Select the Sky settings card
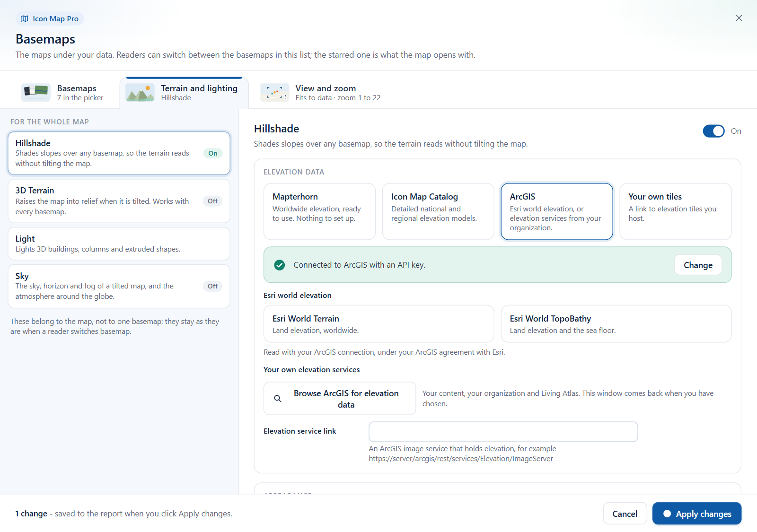Image resolution: width=757 pixels, height=532 pixels. 119,286
